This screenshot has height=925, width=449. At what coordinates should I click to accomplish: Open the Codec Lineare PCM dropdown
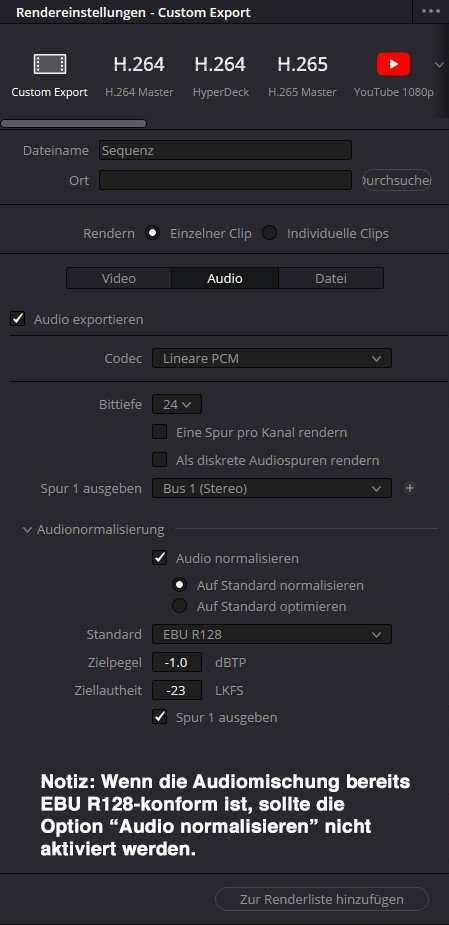(x=272, y=358)
